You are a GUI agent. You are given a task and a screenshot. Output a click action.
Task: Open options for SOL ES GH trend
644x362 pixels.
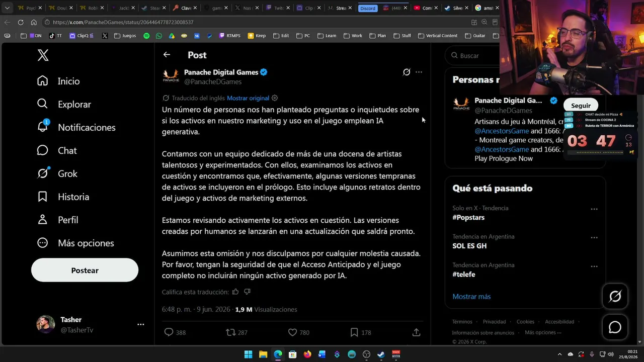[594, 238]
